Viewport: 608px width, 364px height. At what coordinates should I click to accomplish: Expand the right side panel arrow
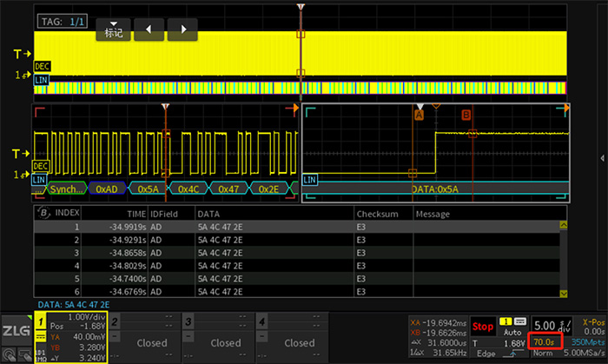point(602,156)
